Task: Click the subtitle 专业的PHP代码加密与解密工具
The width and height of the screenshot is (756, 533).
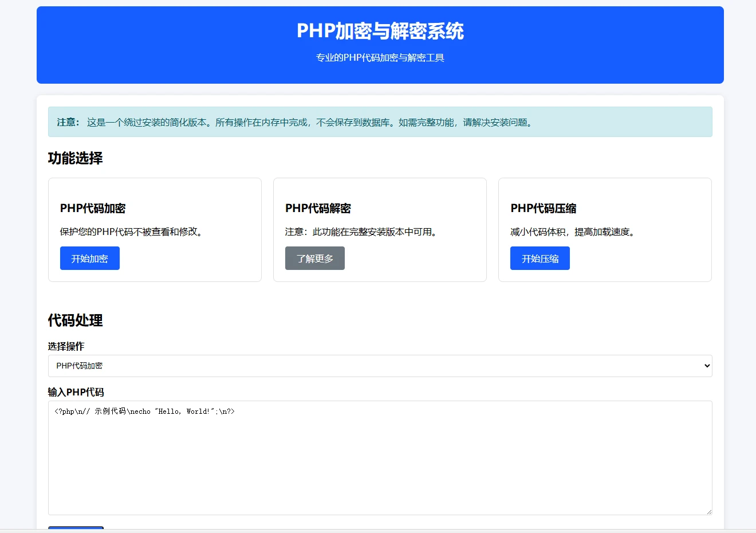Action: pos(380,58)
